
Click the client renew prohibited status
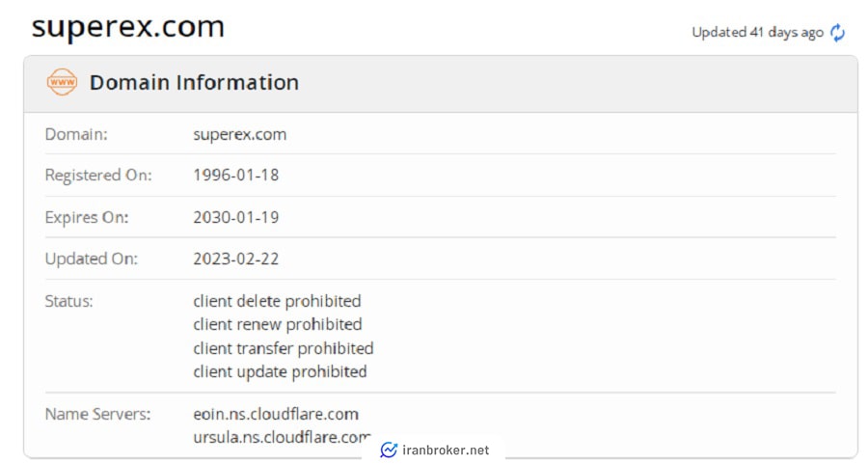(278, 324)
